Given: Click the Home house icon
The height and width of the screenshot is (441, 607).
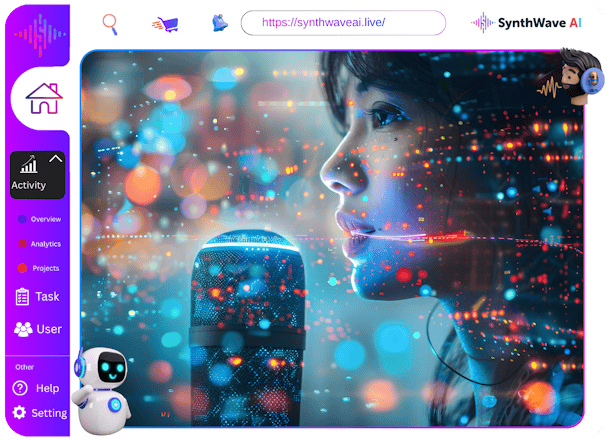Looking at the screenshot, I should pyautogui.click(x=43, y=98).
